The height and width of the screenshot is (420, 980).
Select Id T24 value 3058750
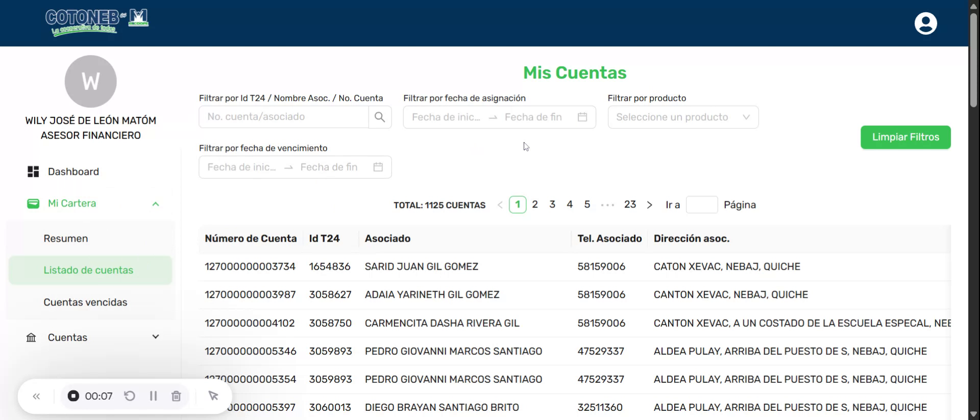330,323
